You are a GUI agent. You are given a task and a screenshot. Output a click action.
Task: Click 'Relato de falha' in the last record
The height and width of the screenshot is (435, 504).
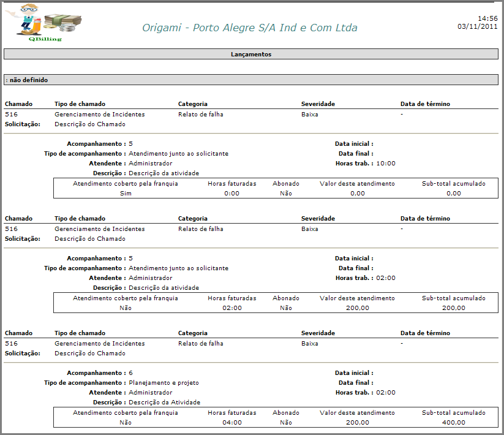201,343
